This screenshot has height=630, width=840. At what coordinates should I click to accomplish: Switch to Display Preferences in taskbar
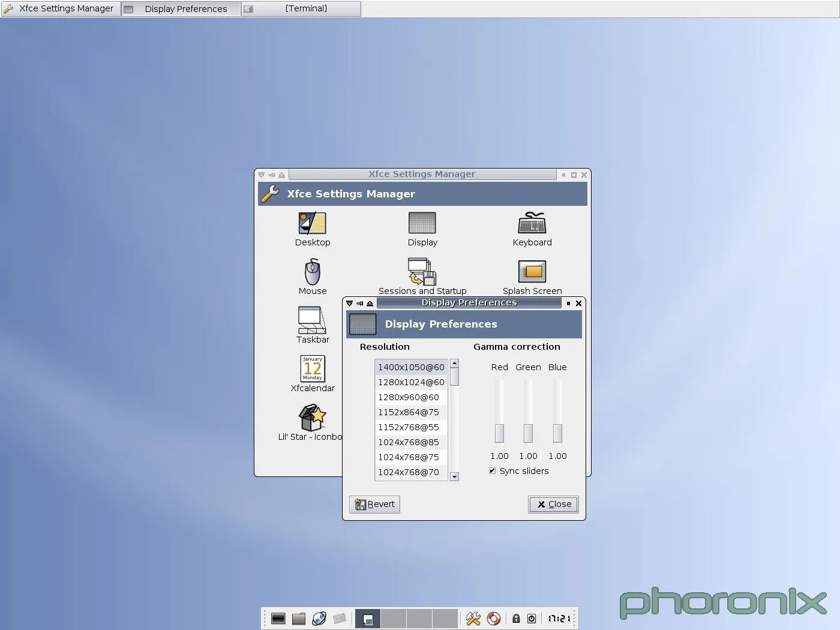pos(181,8)
